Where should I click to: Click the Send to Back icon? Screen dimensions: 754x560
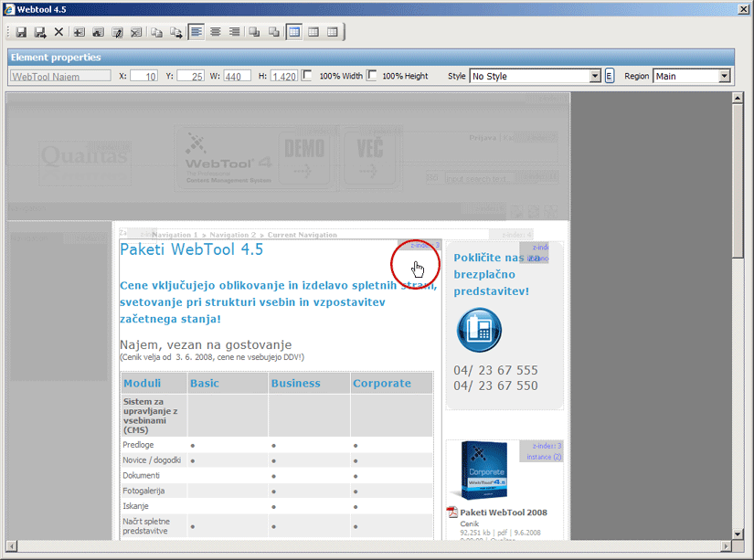tap(273, 32)
